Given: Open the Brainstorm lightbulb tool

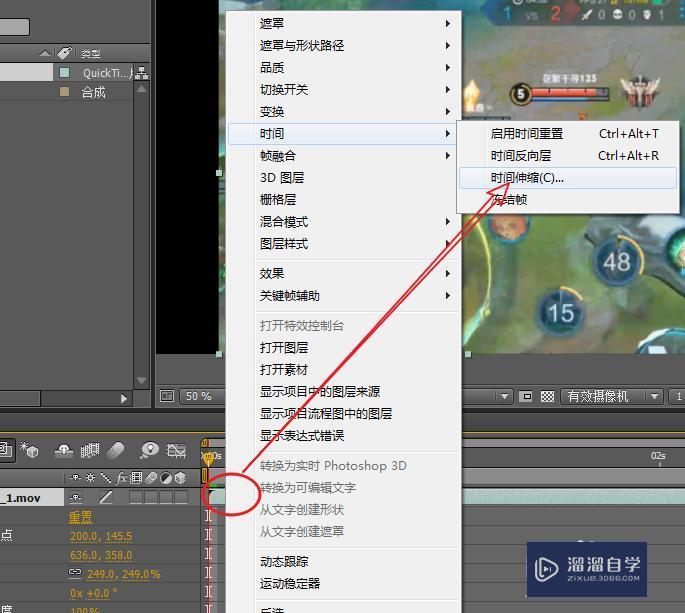Looking at the screenshot, I should click(x=149, y=450).
